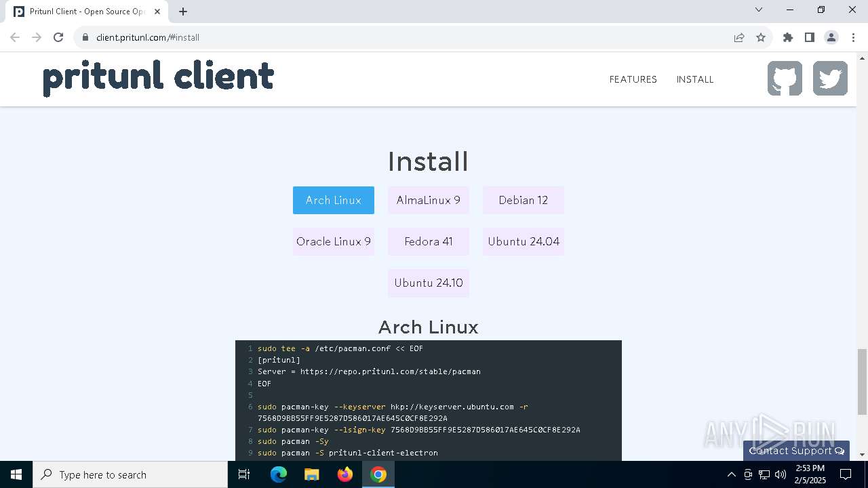Share this page icon in address bar
Screen dimensions: 868x488
coord(739,37)
